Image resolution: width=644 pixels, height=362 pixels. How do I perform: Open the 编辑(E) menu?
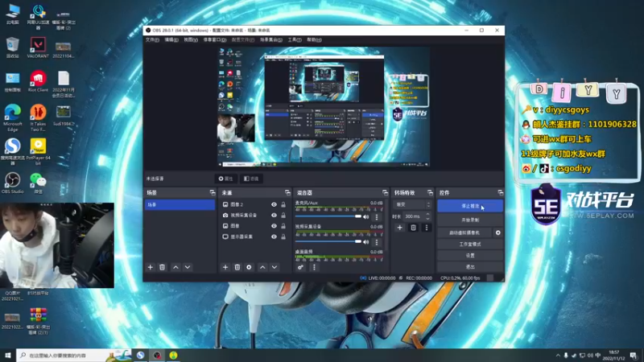171,39
